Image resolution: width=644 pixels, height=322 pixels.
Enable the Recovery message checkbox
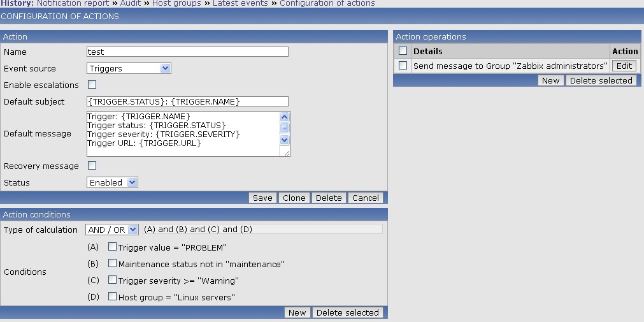(x=92, y=166)
